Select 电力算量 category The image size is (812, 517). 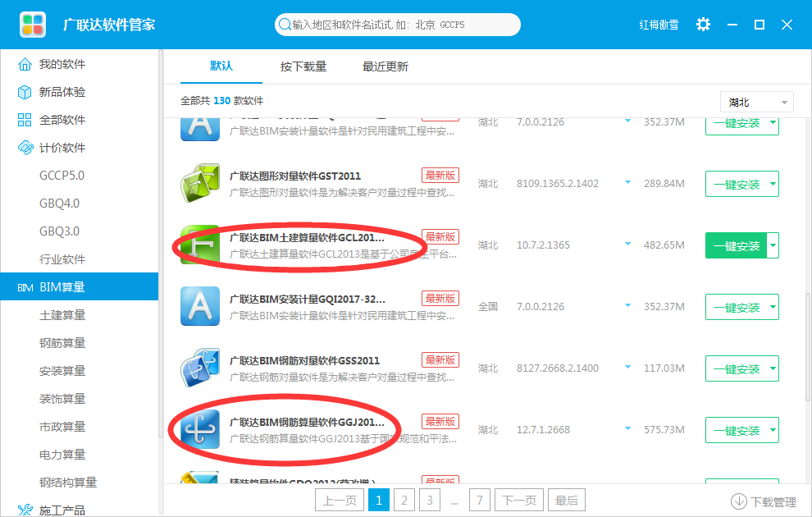[62, 455]
